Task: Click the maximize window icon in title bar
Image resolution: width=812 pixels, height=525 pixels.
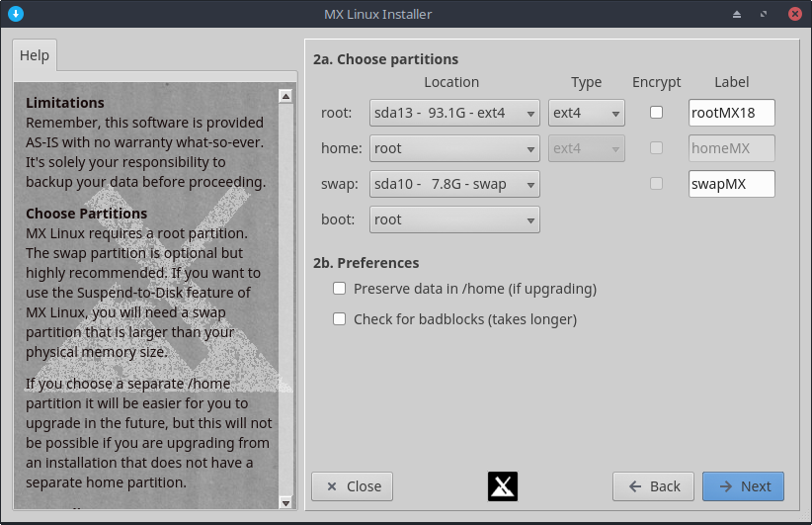Action: (x=764, y=14)
